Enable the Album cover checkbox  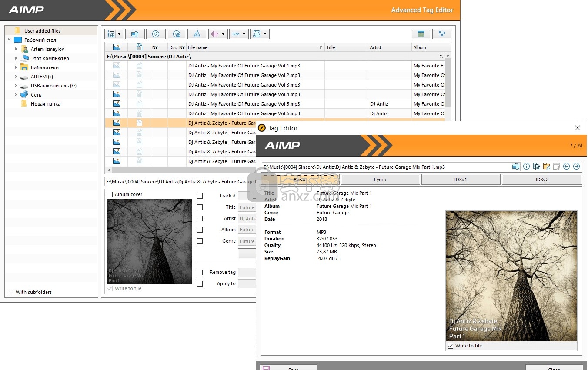tap(110, 194)
